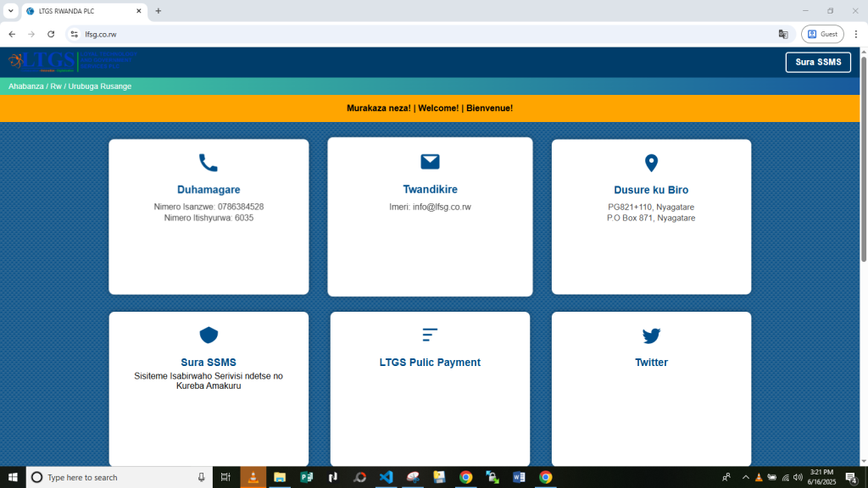
Task: Click the LTGS logo in the header
Action: [72, 61]
